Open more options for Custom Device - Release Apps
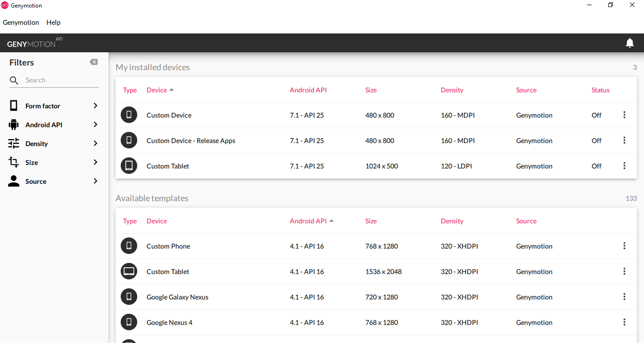The height and width of the screenshot is (343, 644). point(624,140)
